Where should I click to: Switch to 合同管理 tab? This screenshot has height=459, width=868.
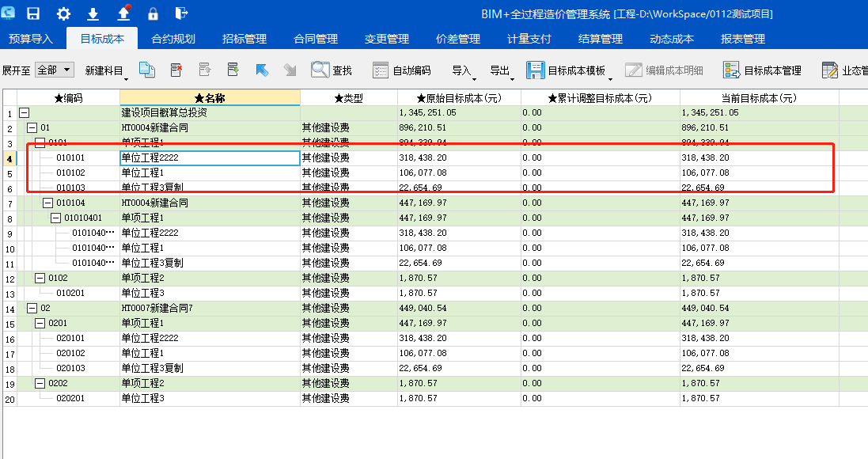(x=316, y=39)
